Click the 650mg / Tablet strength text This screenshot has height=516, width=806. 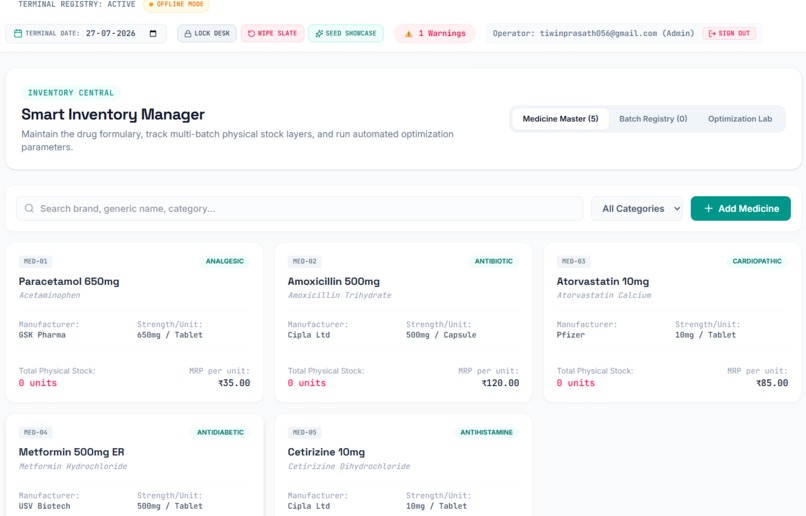point(170,335)
